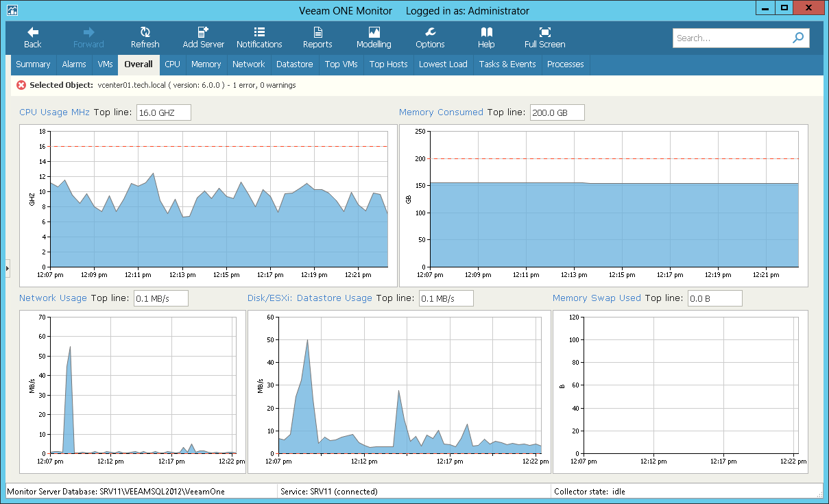829x504 pixels.
Task: Open Help book icon
Action: (486, 38)
